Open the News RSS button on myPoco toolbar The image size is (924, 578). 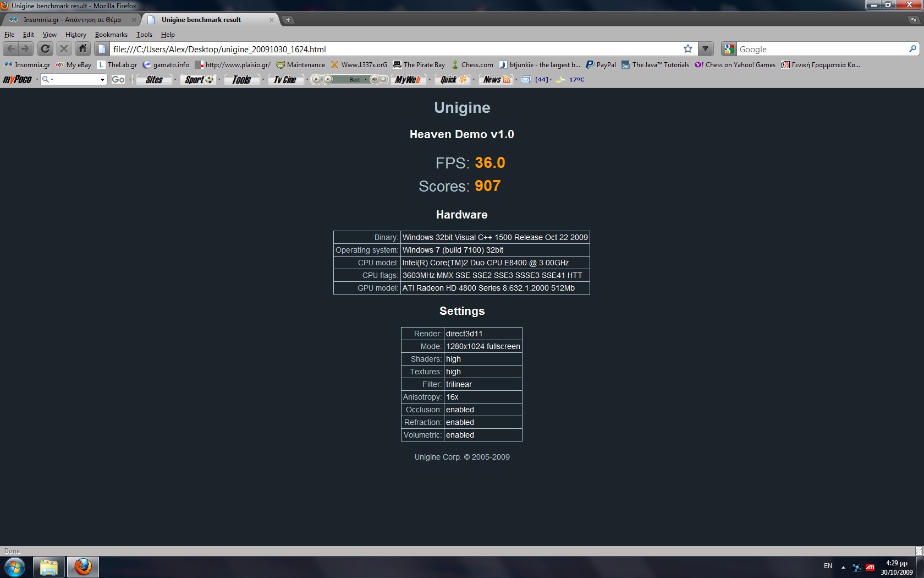pos(497,79)
